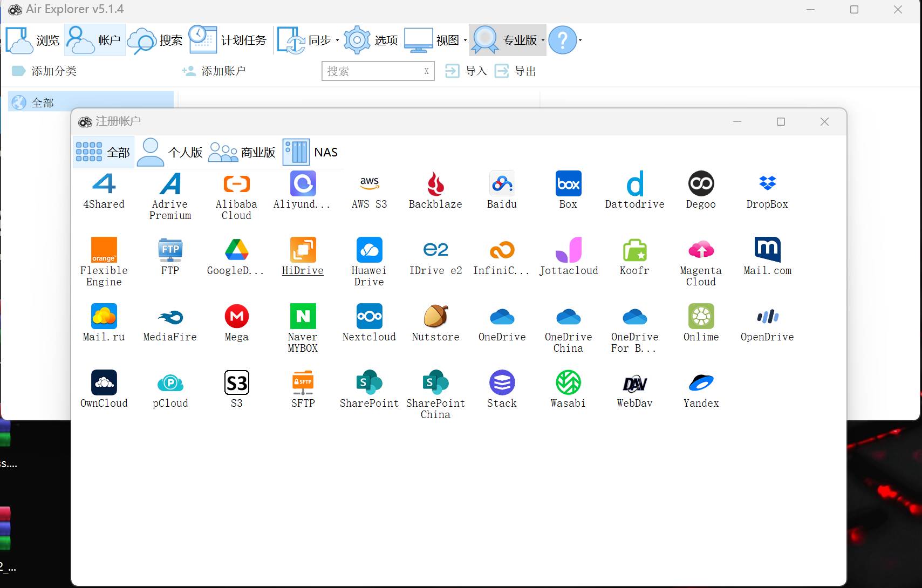Image resolution: width=922 pixels, height=588 pixels.
Task: Pick the Dattodrive provider icon
Action: coord(635,184)
